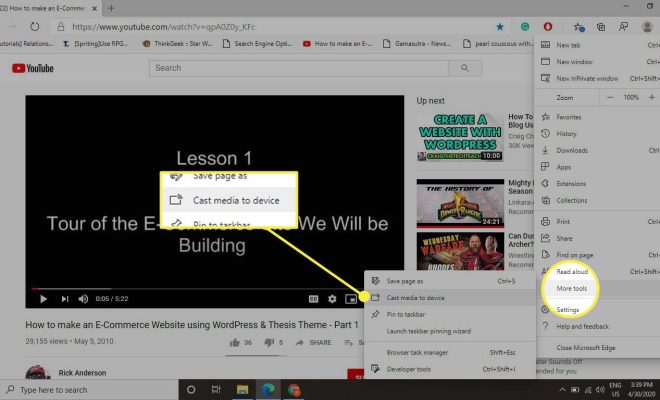Play the video
660x400 pixels.
43,299
